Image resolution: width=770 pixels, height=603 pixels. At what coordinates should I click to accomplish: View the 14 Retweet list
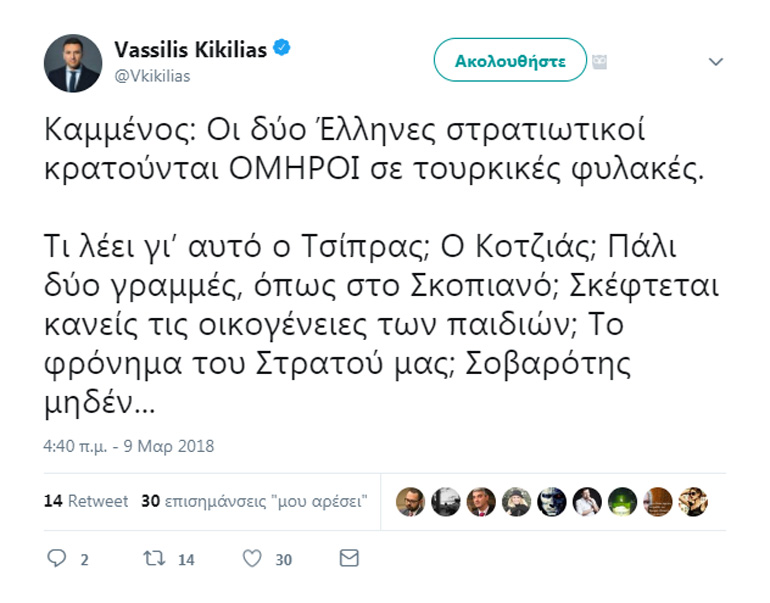(86, 501)
